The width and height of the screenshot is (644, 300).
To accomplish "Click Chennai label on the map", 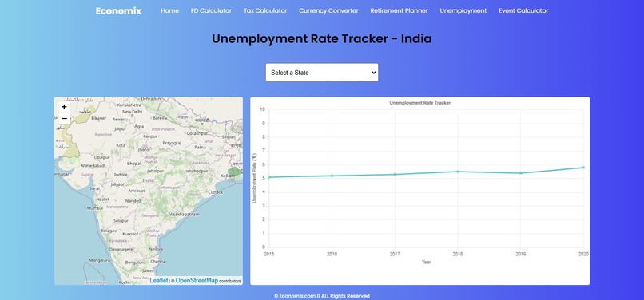I will 158,261.
